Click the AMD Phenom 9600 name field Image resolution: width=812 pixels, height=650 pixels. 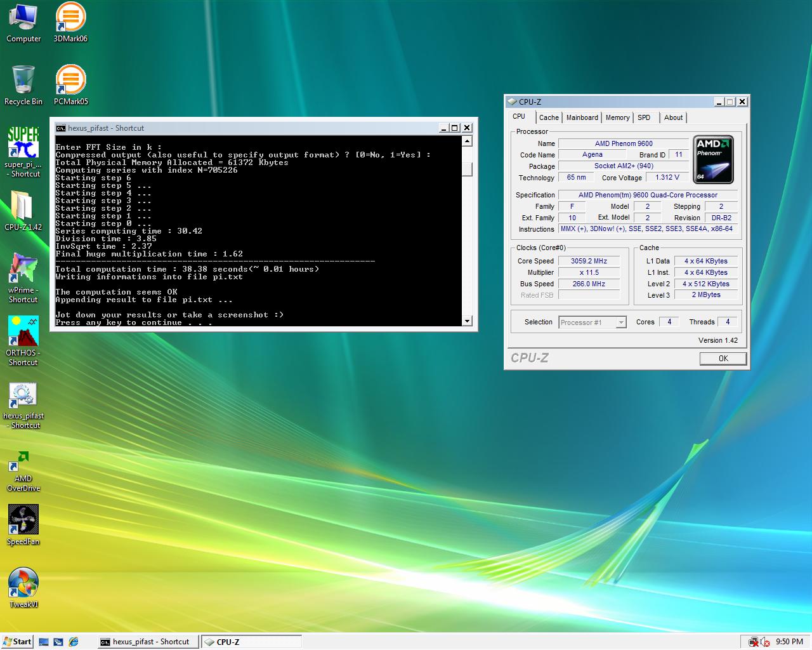pyautogui.click(x=624, y=143)
